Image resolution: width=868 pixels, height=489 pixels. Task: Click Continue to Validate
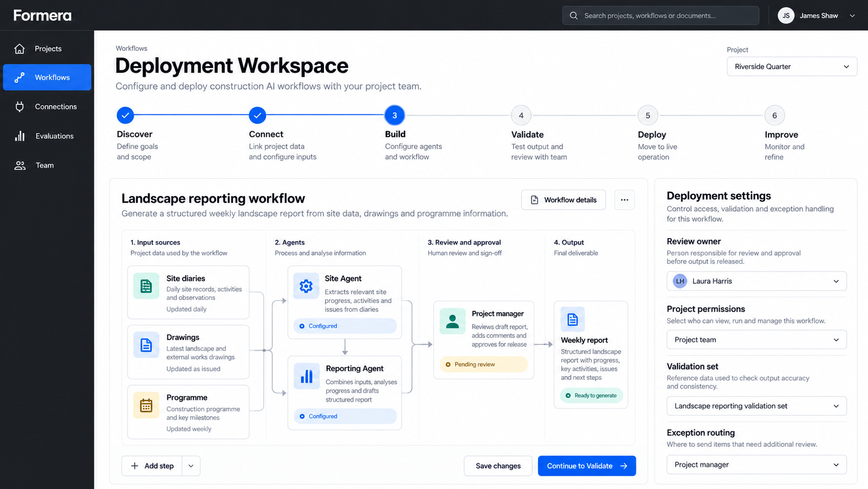(x=587, y=466)
